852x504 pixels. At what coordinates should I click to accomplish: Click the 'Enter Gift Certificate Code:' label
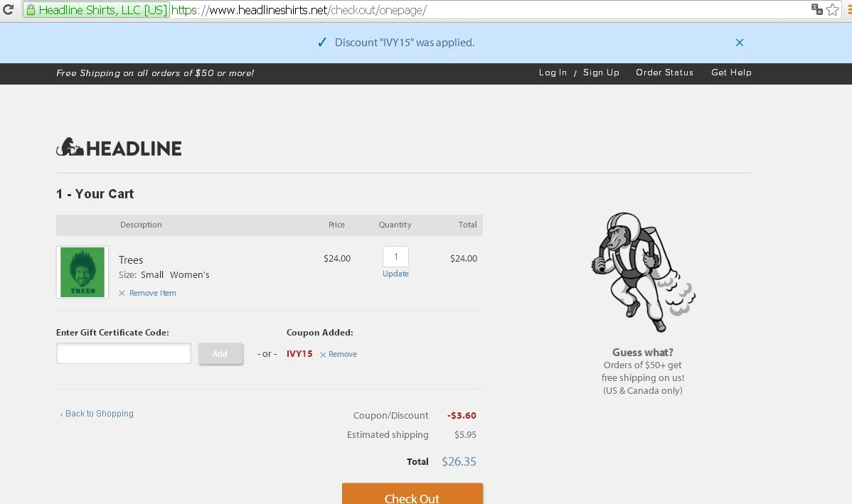(112, 333)
